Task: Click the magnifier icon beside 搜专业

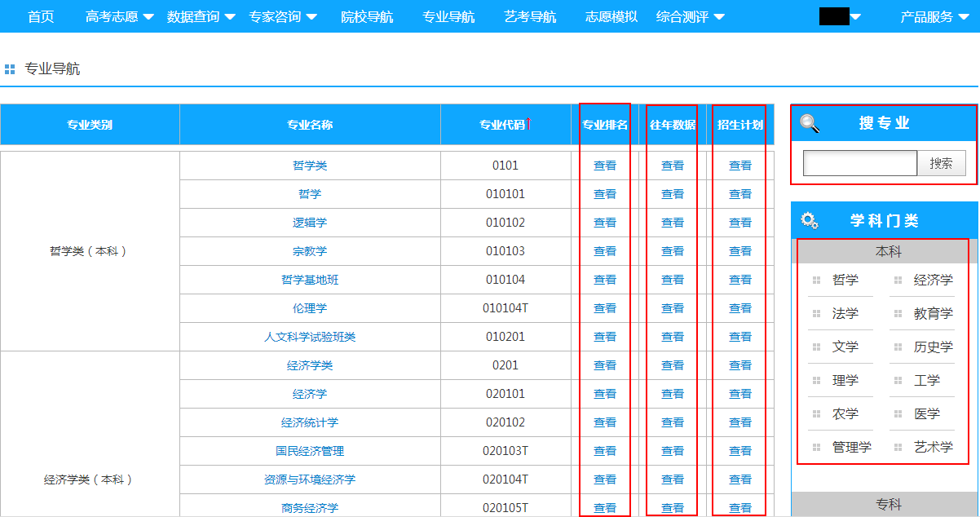Action: coord(810,123)
